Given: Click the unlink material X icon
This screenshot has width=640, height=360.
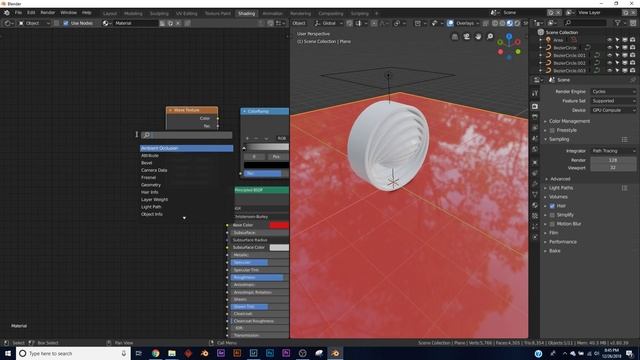Looking at the screenshot, I should [178, 23].
